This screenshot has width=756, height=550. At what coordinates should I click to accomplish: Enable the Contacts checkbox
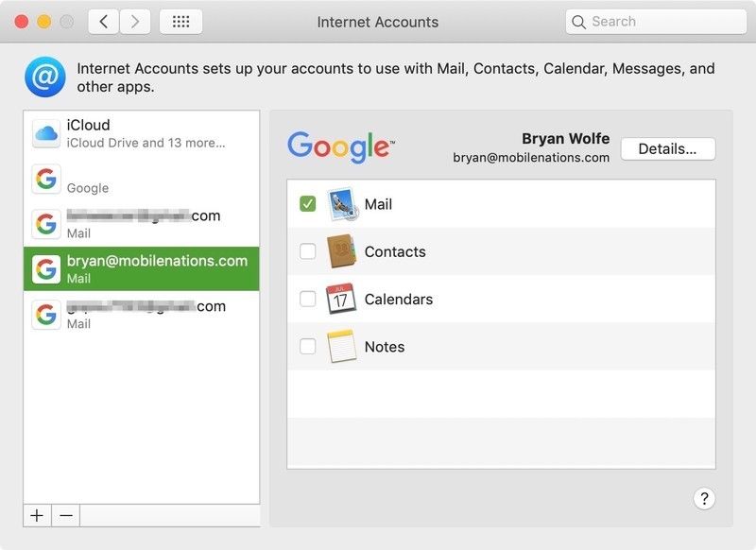[x=307, y=251]
